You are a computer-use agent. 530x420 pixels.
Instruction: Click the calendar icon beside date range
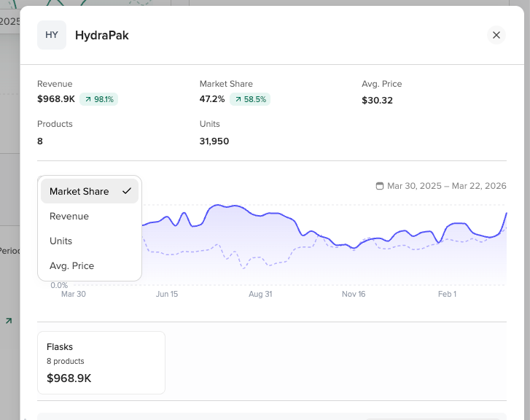[x=380, y=186]
